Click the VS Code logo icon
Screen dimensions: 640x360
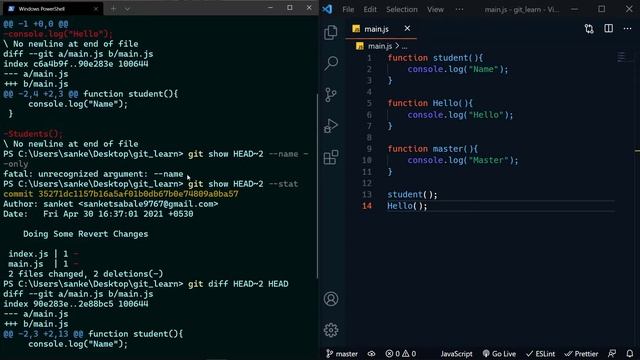click(x=327, y=9)
